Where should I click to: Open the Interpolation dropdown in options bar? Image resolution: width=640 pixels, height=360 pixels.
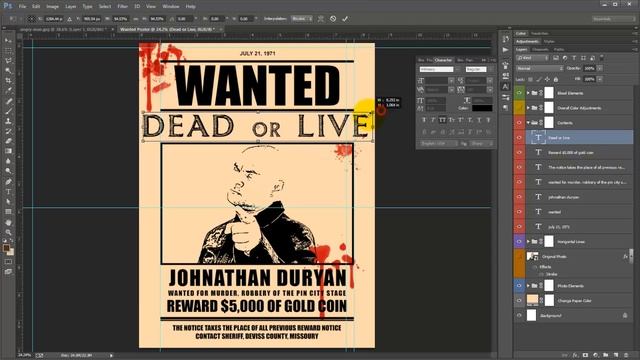pos(302,19)
